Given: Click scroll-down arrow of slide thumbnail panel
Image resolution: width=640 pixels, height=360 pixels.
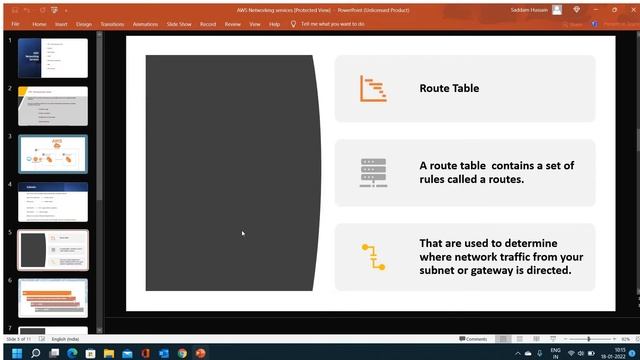Looking at the screenshot, I should tap(99, 330).
